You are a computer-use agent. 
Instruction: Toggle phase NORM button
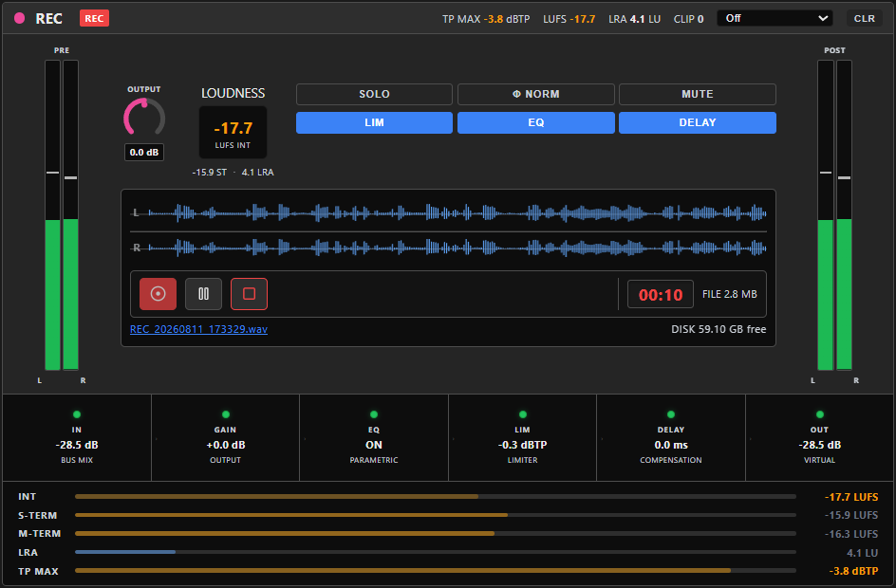[536, 94]
